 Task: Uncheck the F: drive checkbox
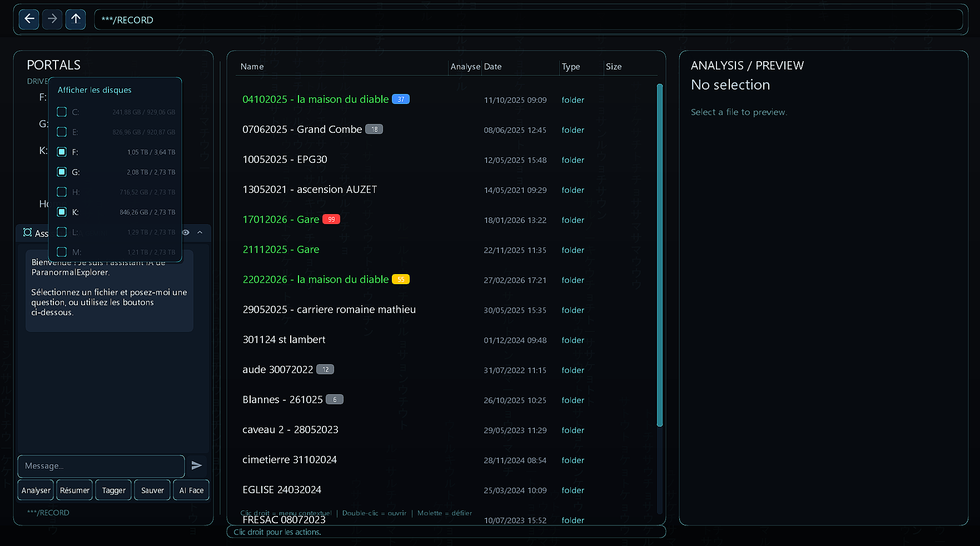pyautogui.click(x=62, y=152)
